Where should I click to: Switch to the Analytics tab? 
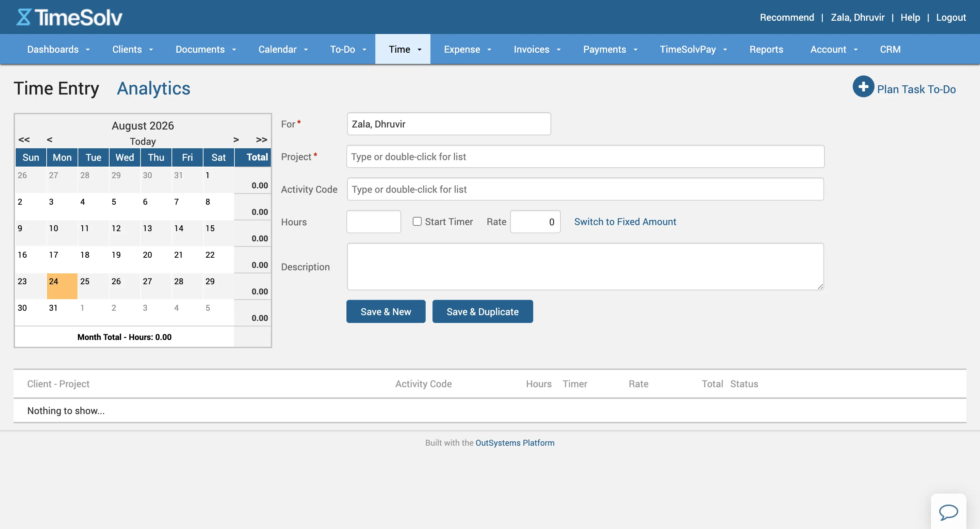click(x=153, y=88)
